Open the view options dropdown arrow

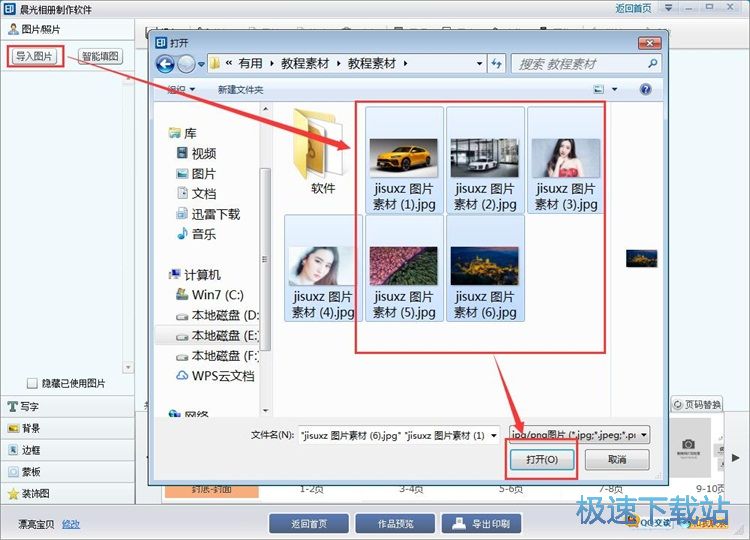coord(615,89)
